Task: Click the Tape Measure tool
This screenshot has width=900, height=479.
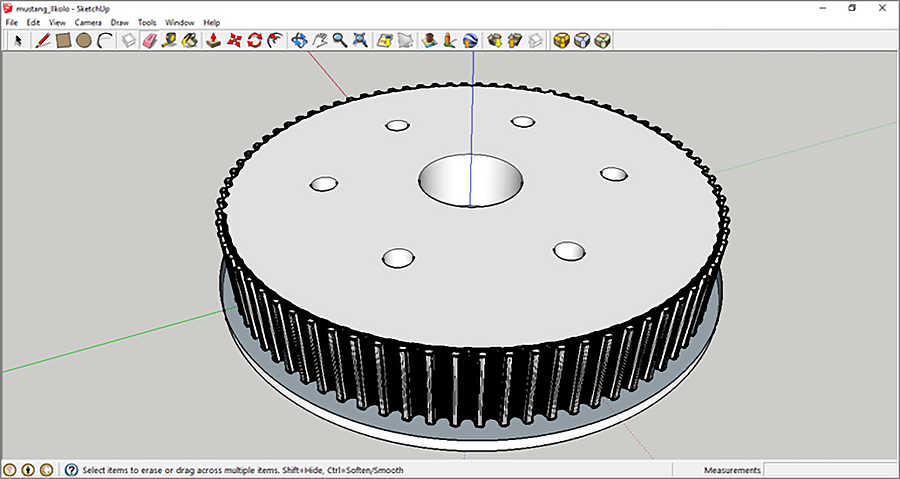Action: [171, 41]
